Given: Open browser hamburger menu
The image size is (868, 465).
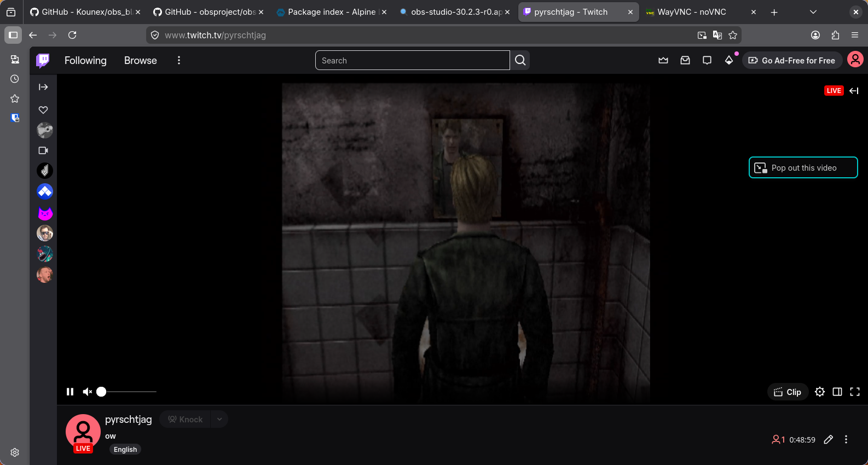Looking at the screenshot, I should point(855,35).
